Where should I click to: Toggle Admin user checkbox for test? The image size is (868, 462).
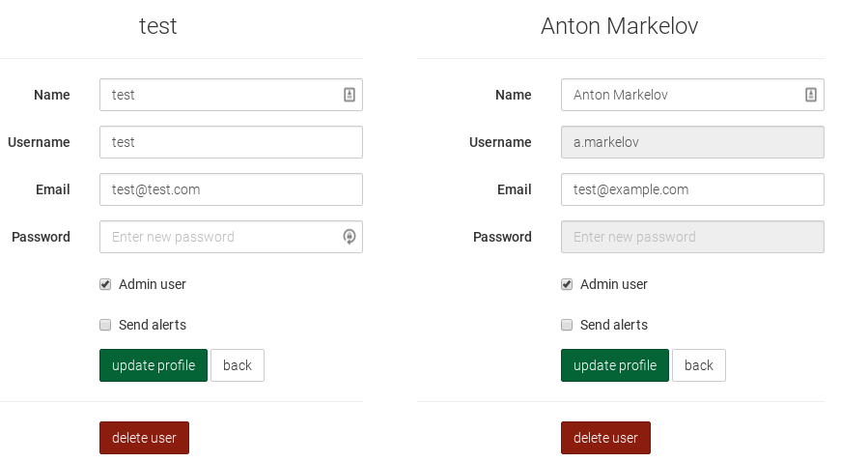pos(105,284)
